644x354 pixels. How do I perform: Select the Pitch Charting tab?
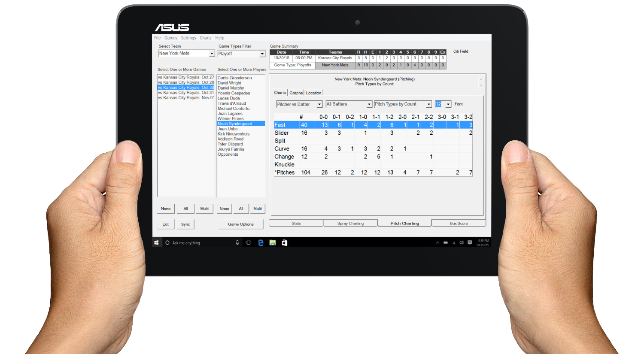(404, 223)
